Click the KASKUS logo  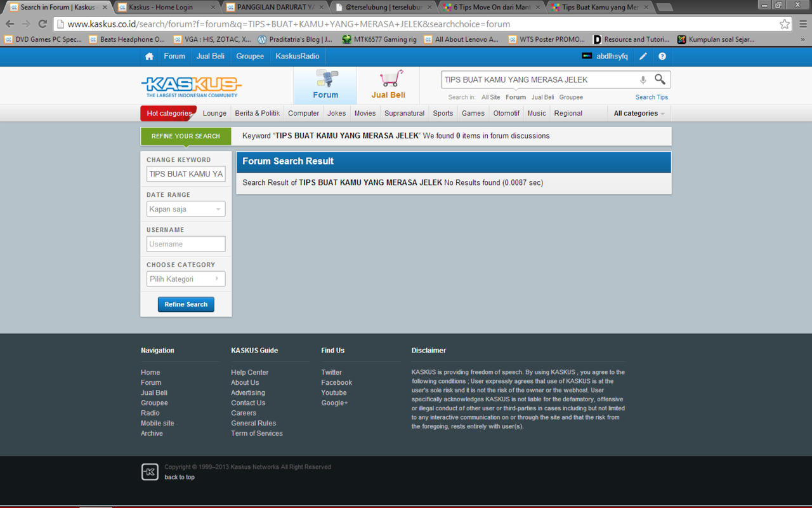[x=191, y=87]
